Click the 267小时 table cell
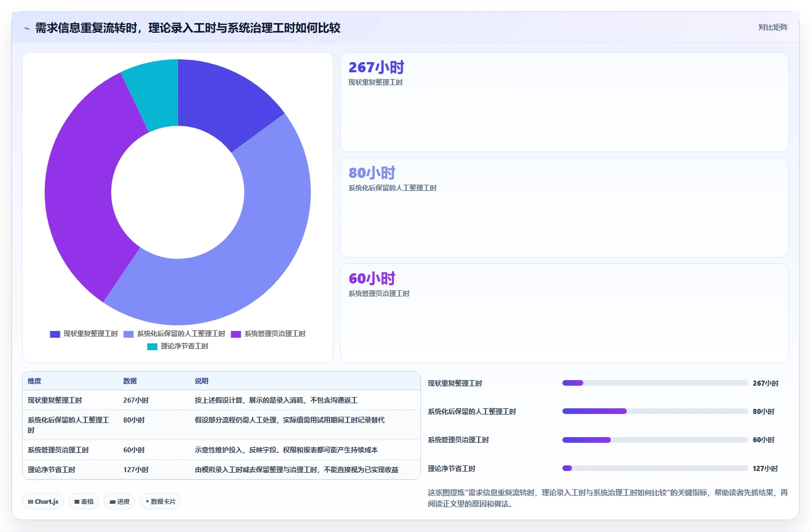 136,400
